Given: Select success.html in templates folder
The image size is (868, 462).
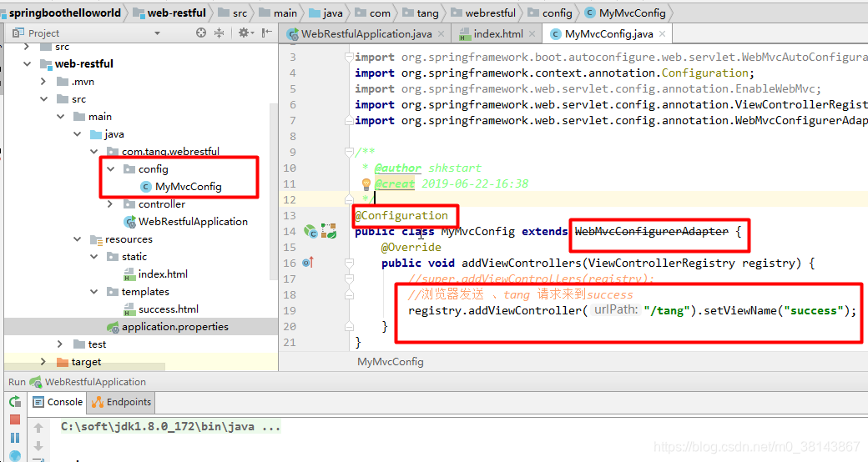Looking at the screenshot, I should coord(169,309).
